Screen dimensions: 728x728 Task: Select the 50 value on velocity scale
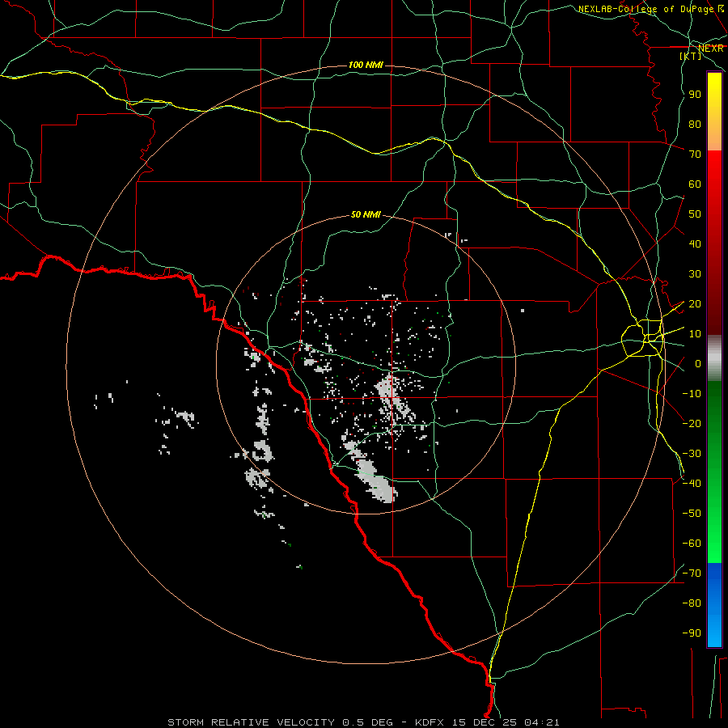point(695,214)
